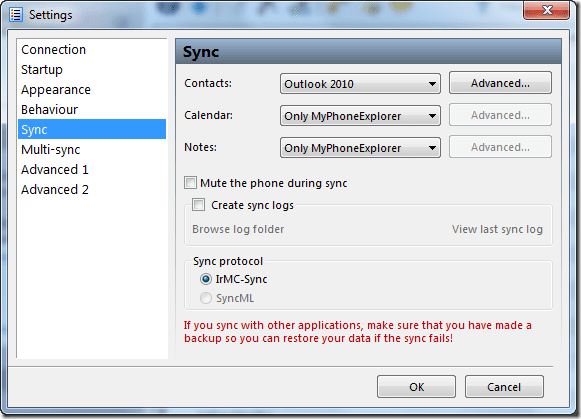Expand the Notes sync source dropdown
The image size is (581, 419).
pyautogui.click(x=360, y=148)
